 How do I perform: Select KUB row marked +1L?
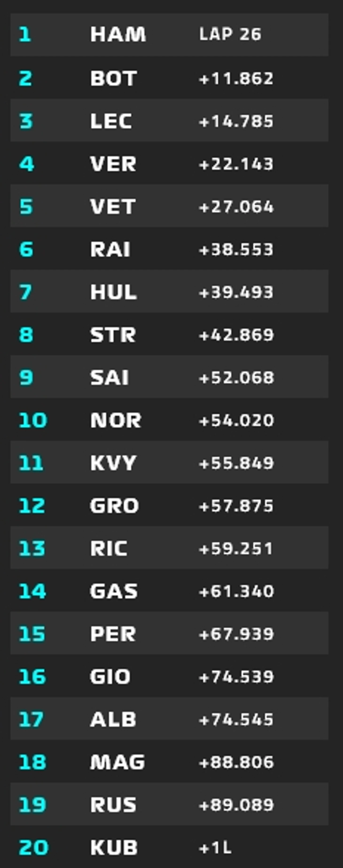(169, 846)
